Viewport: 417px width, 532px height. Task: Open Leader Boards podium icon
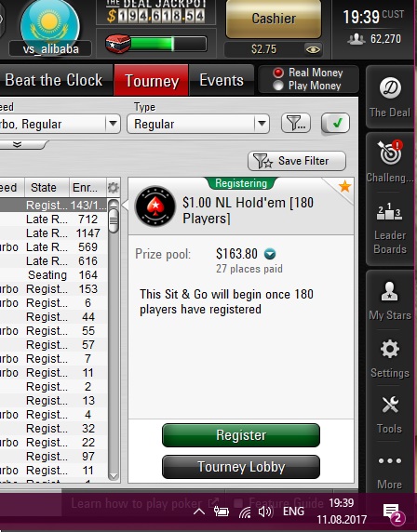tap(390, 211)
